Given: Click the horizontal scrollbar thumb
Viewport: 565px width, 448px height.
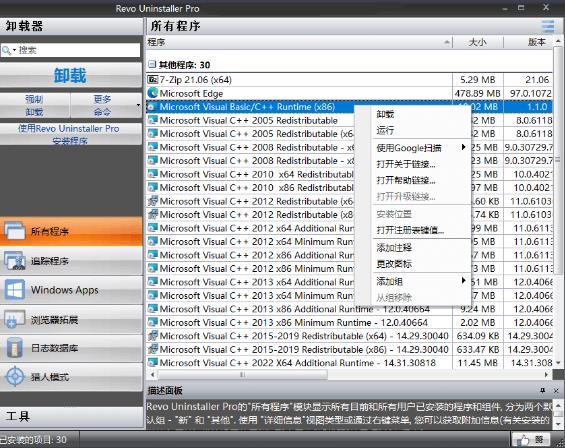Looking at the screenshot, I should click(x=243, y=375).
